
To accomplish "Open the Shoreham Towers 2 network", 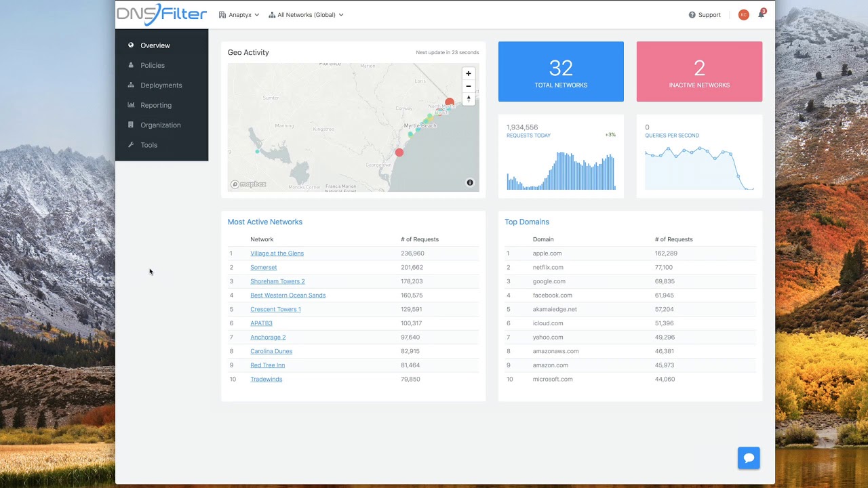I will pos(277,281).
